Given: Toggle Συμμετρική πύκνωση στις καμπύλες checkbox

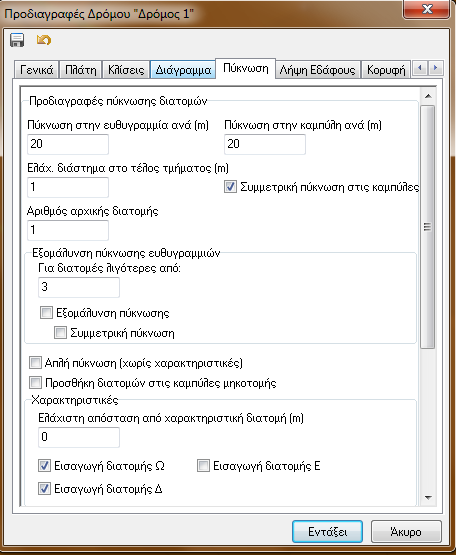Looking at the screenshot, I should 230,187.
